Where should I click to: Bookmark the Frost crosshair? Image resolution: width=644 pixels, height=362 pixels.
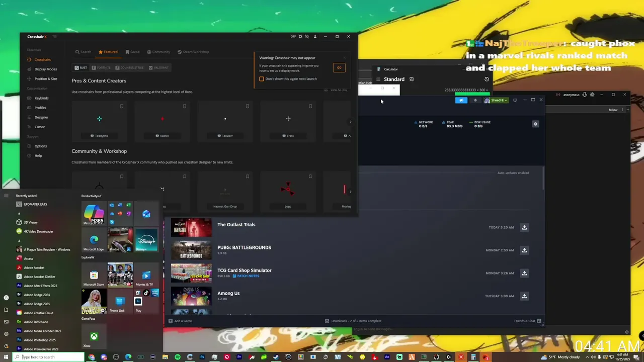(310, 106)
